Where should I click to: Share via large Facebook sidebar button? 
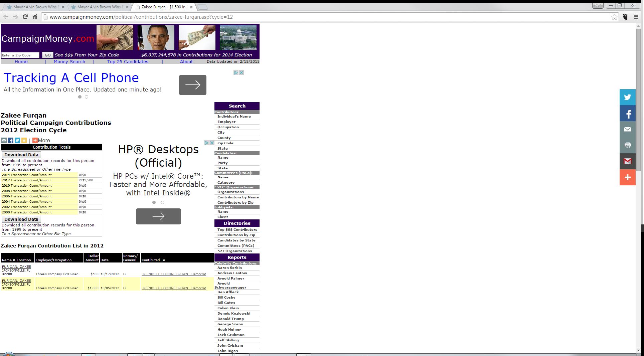[x=627, y=114]
